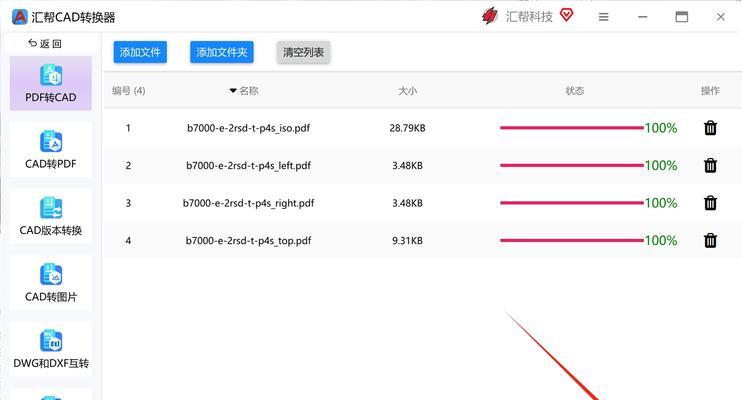Select file name b7000-e-2rsd-t-p4s_top.pdf
Viewport: 742px width, 400px height.
point(248,240)
